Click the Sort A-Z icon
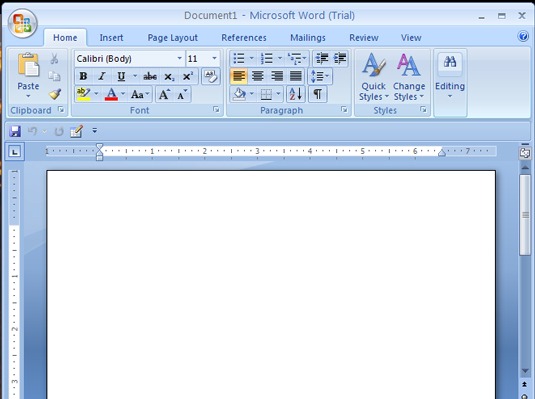The image size is (535, 399). pos(295,94)
